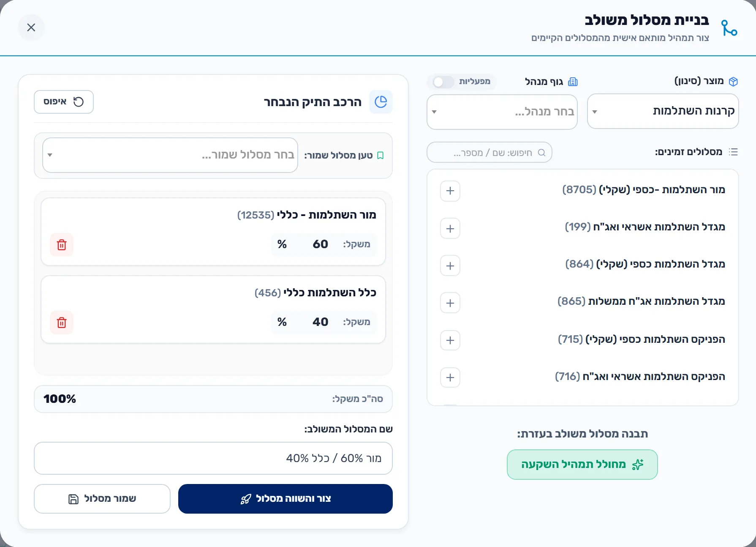
Task: Click the floppy disk icon on שמור מסלול
Action: point(73,499)
